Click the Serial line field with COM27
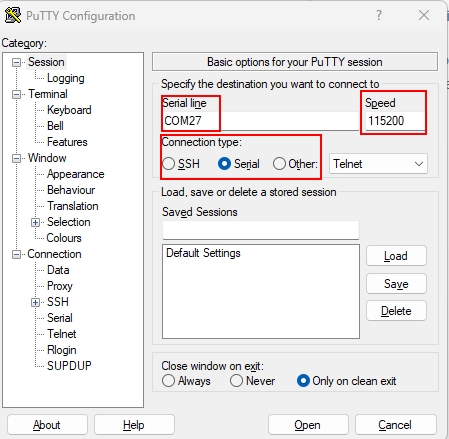 click(x=260, y=121)
